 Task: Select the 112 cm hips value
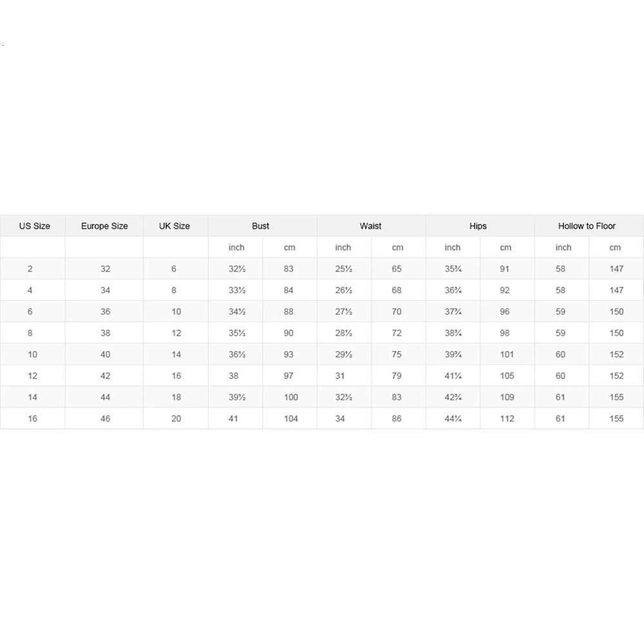point(507,418)
